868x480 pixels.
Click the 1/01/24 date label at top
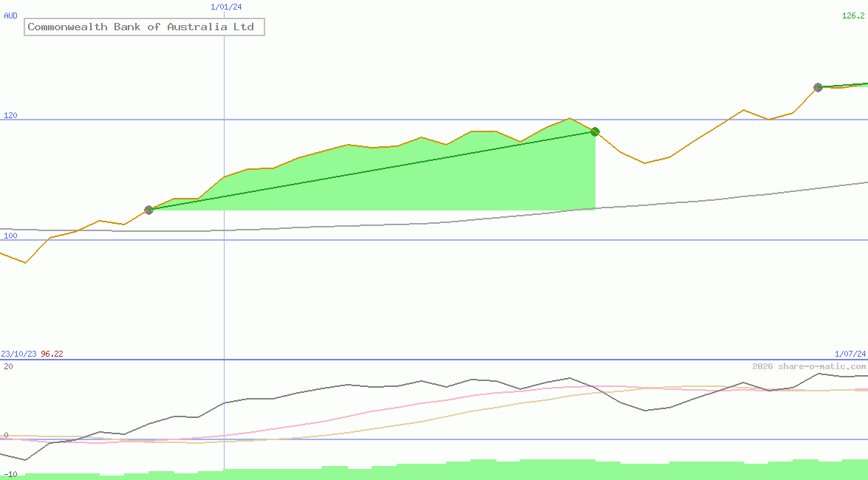point(226,7)
